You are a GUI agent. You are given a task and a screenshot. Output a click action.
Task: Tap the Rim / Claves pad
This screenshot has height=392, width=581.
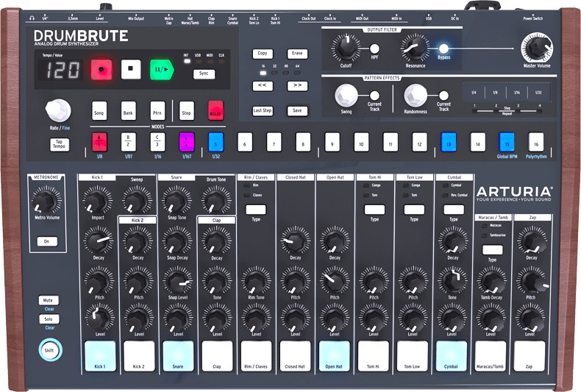click(x=256, y=356)
